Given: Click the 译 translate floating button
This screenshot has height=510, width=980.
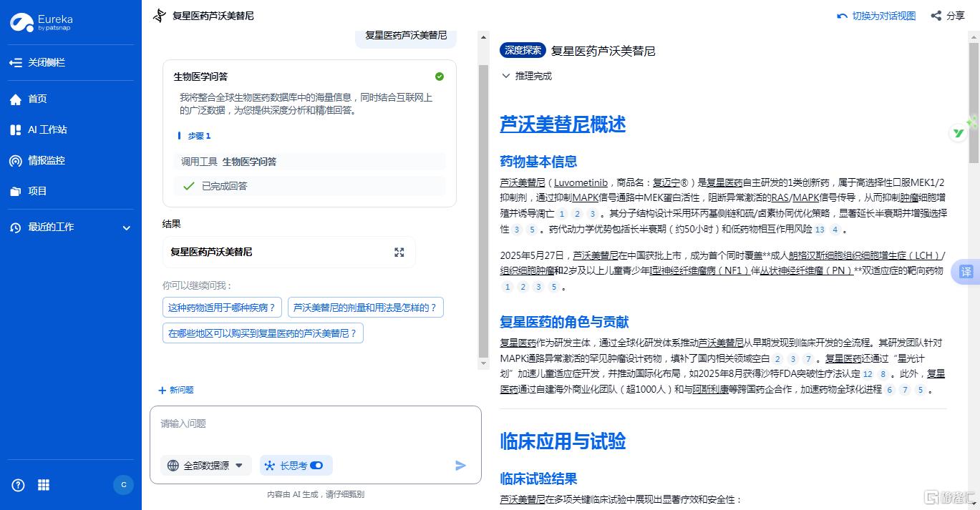Looking at the screenshot, I should tap(966, 272).
